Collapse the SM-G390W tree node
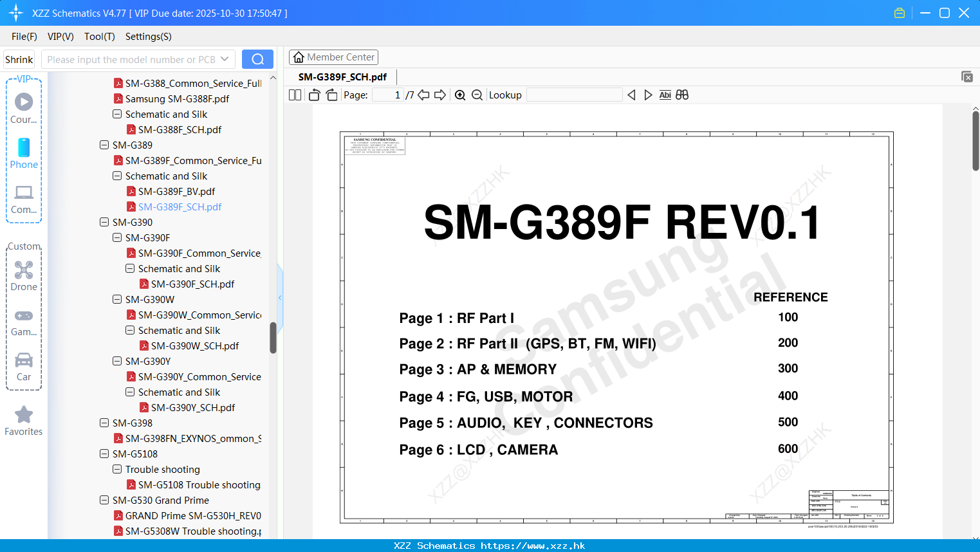Screen dimensions: 980x552 [117, 299]
